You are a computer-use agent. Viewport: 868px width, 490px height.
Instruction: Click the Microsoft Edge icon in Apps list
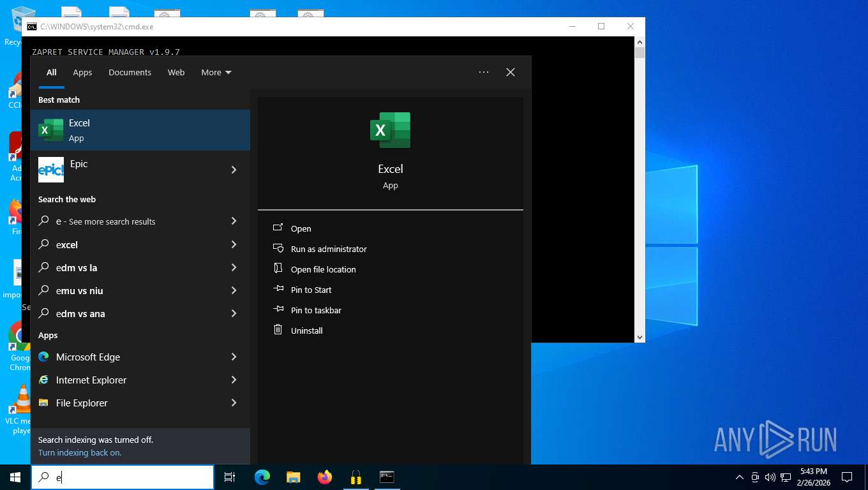pyautogui.click(x=43, y=357)
